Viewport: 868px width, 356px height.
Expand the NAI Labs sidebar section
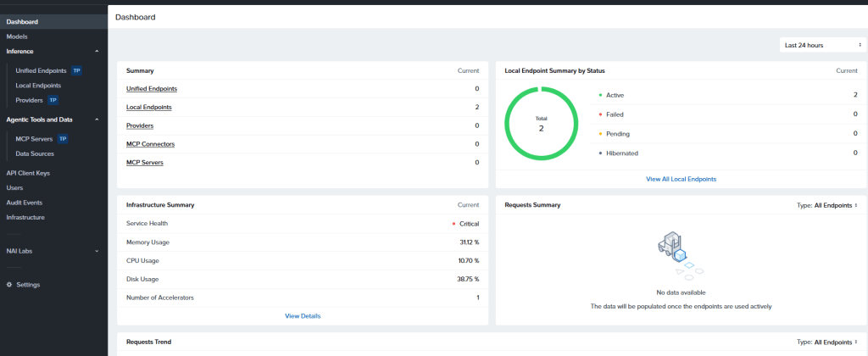(97, 251)
